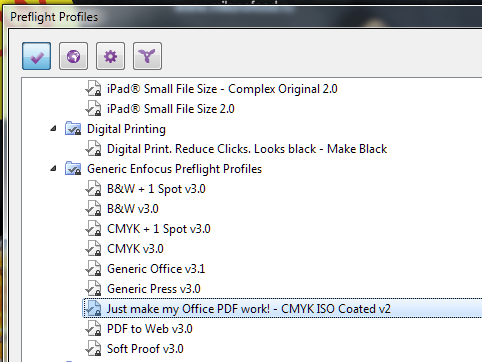Choose Digital Print. Reduce Clicks. Looks black profile
The height and width of the screenshot is (362, 482).
pyautogui.click(x=247, y=149)
